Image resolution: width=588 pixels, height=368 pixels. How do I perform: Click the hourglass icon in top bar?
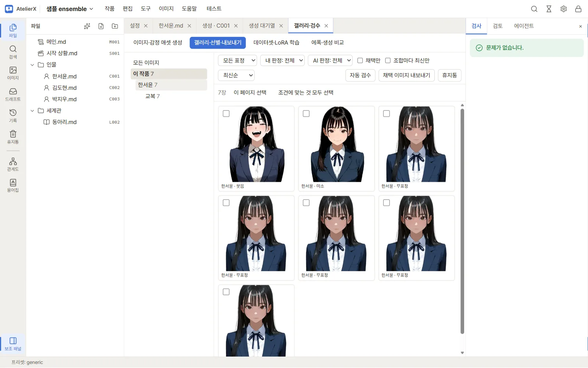click(x=549, y=9)
